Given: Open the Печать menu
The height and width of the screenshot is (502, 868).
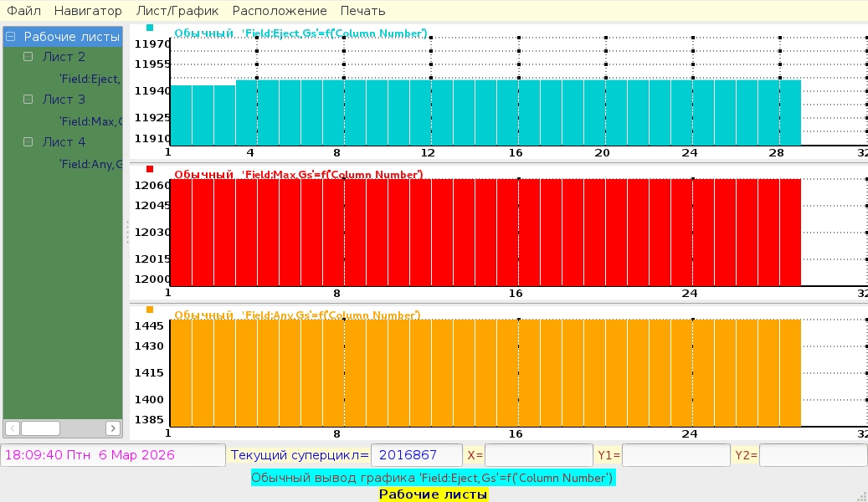Looking at the screenshot, I should click(362, 11).
